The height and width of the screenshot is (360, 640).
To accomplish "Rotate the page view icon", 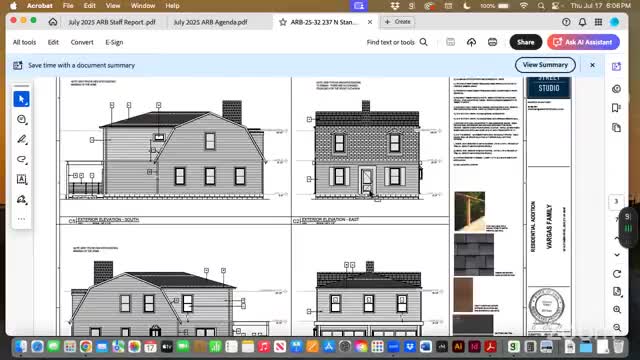I will tap(617, 274).
